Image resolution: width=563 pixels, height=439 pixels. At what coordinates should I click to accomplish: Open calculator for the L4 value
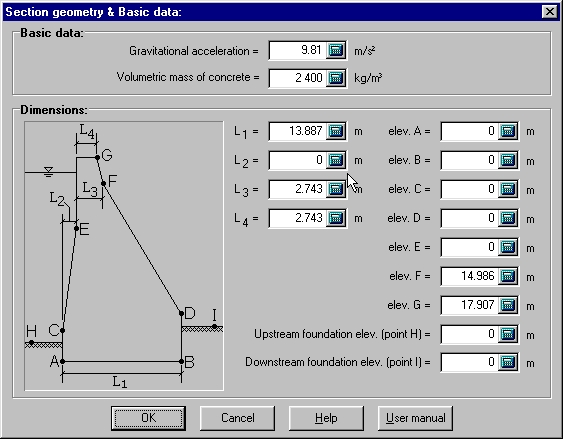click(x=336, y=218)
